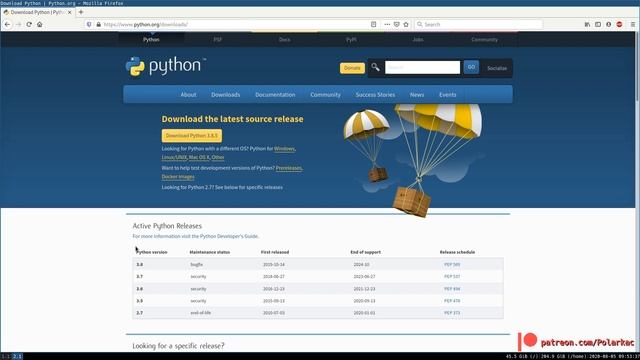640x360 pixels.
Task: Follow the Other platforms link
Action: (218, 157)
